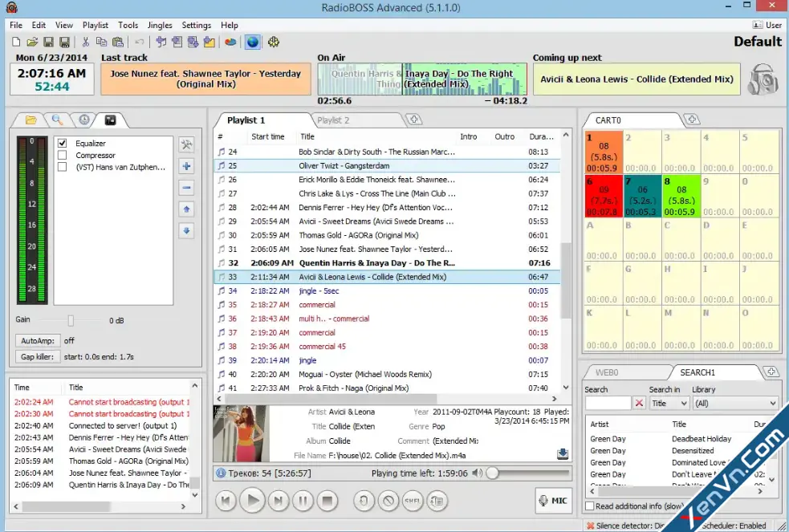Screen dimensions: 789x532
Task: Toggle the stop-after-track crossed circle button
Action: [388, 501]
